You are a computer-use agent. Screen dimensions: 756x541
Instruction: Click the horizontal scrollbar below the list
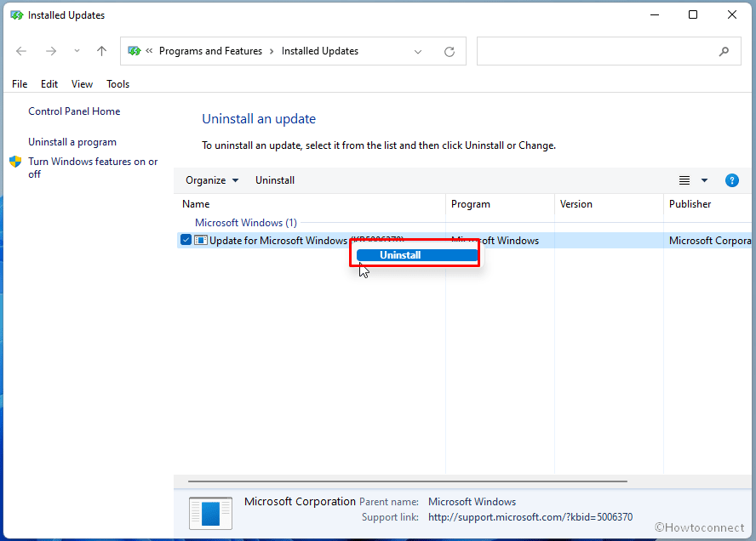tap(408, 481)
